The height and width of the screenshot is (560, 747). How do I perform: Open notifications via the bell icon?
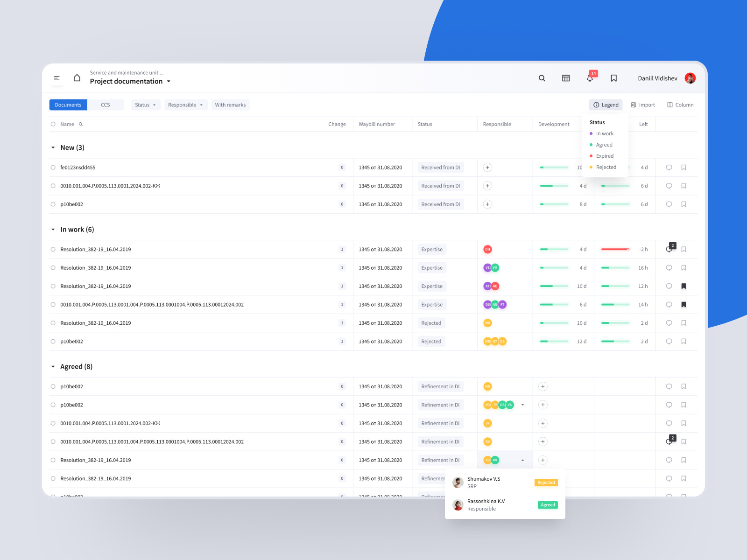[x=590, y=78]
